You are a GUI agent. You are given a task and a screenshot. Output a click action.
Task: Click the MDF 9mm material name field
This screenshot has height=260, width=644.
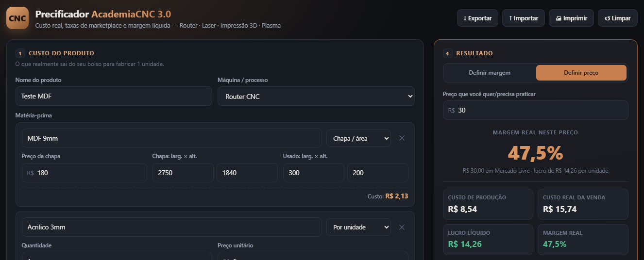171,138
